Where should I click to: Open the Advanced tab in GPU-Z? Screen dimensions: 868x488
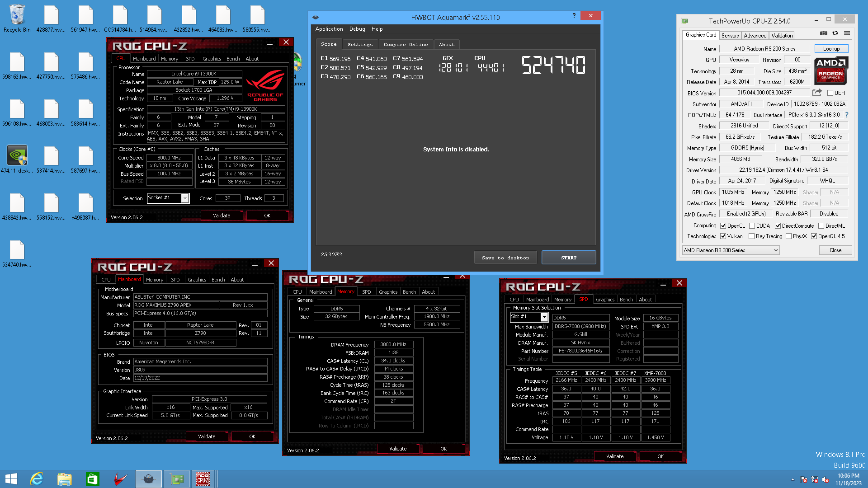pos(755,35)
